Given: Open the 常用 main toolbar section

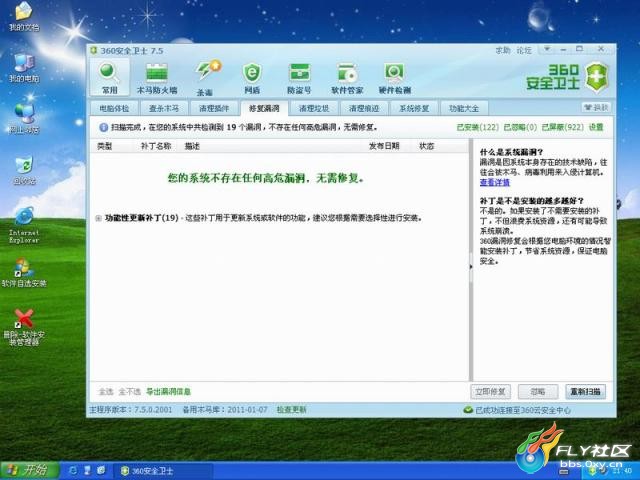Looking at the screenshot, I should click(x=109, y=78).
